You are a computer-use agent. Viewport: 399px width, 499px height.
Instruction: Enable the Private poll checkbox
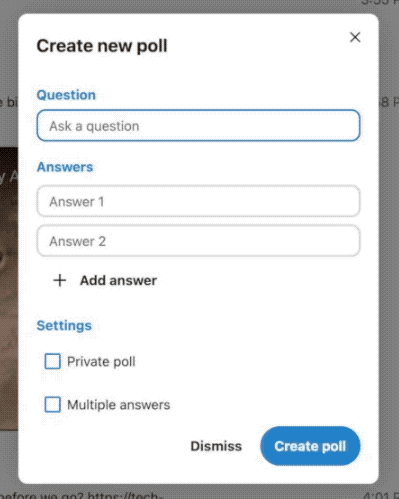coord(53,361)
